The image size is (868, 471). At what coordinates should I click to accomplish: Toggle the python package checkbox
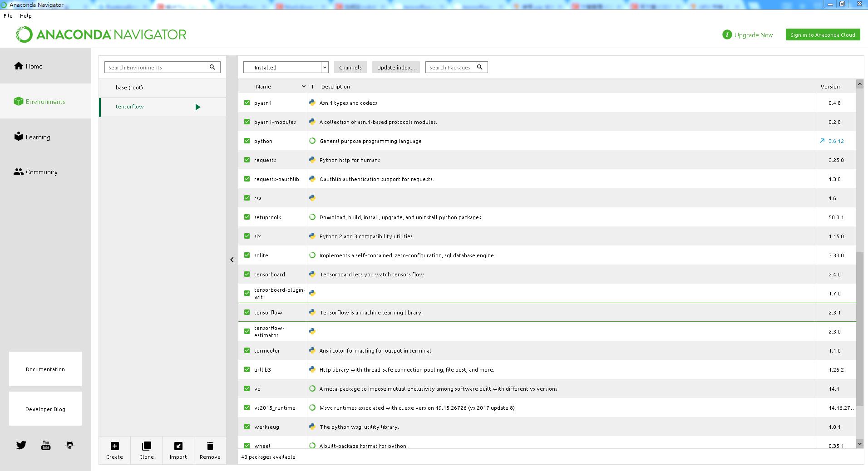247,141
